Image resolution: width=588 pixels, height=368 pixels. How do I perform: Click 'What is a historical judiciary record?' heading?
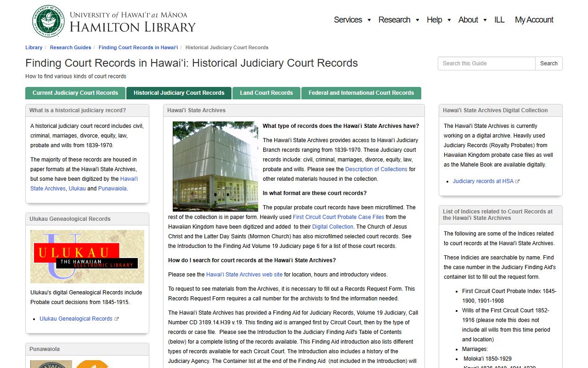click(78, 110)
